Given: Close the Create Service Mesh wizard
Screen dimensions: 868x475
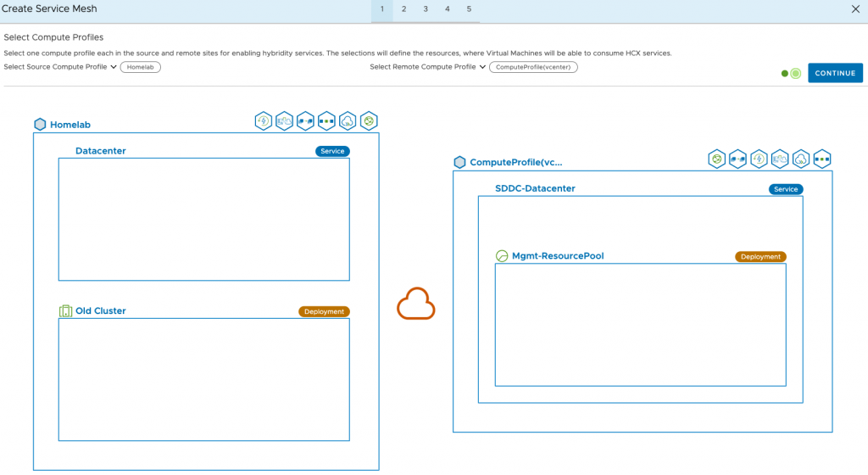Looking at the screenshot, I should click(x=855, y=8).
